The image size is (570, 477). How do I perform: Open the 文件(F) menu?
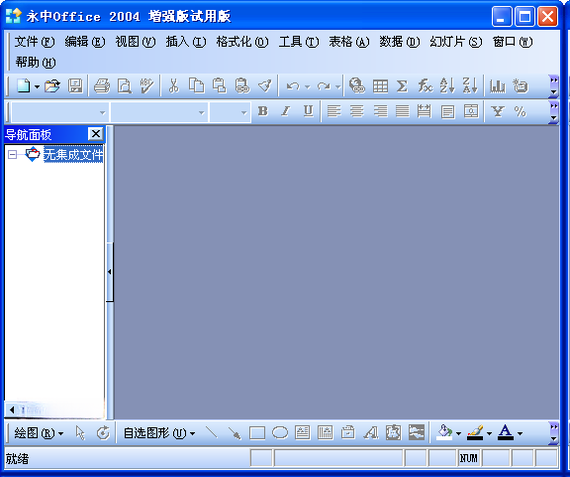tap(35, 42)
